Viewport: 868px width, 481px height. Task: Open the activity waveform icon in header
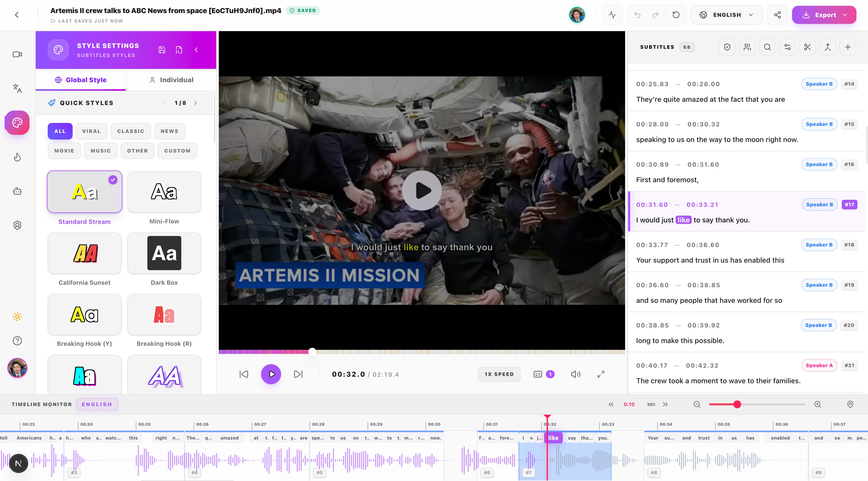tap(612, 15)
